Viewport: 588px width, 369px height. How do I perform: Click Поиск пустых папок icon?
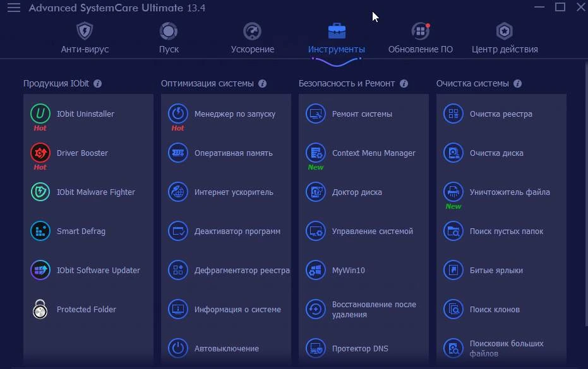pos(453,231)
